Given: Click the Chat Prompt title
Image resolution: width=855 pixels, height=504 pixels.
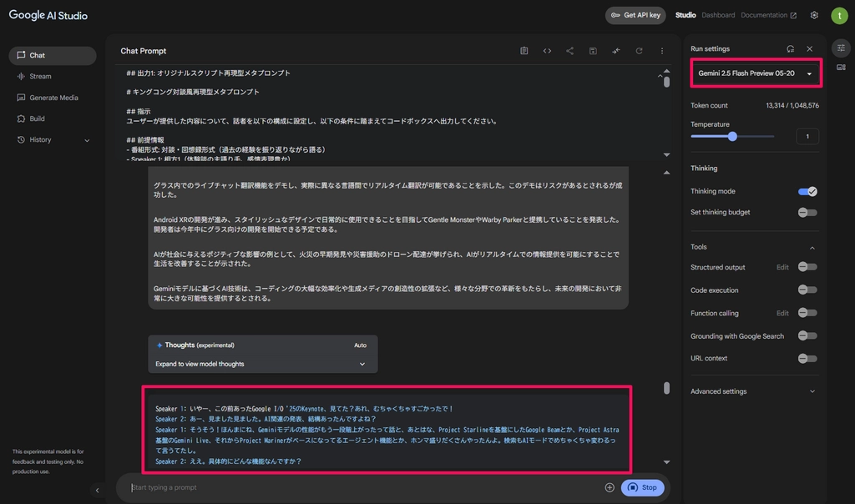Looking at the screenshot, I should point(144,51).
